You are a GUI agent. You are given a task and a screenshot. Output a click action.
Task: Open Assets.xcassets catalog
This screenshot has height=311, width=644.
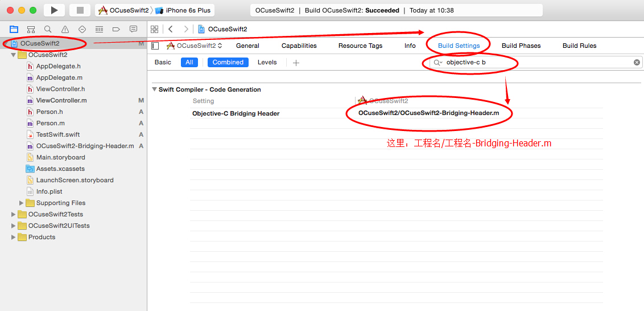point(60,169)
